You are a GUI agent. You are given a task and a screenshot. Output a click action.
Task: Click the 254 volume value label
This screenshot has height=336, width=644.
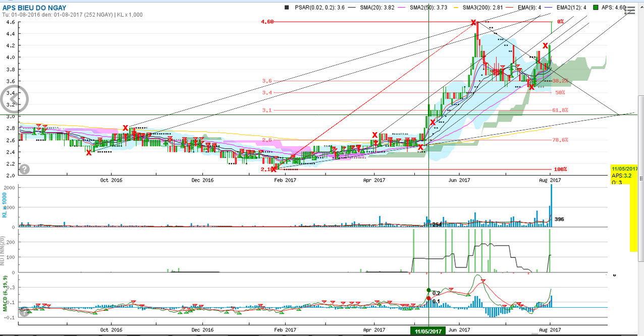(438, 224)
